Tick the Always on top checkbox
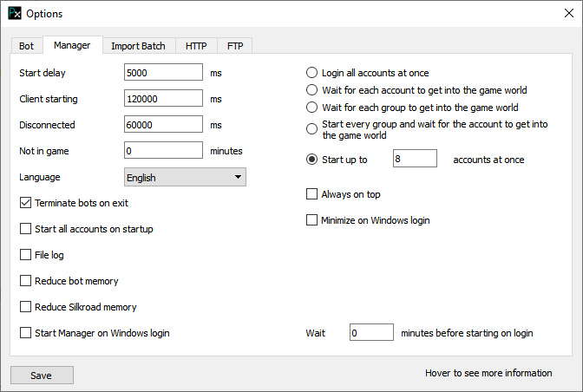This screenshot has width=583, height=392. tap(312, 194)
